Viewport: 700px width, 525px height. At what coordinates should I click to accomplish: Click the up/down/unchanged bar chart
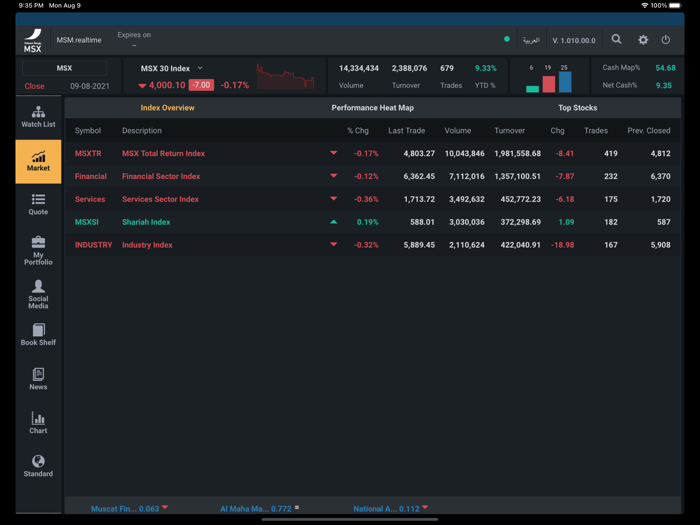(x=549, y=79)
